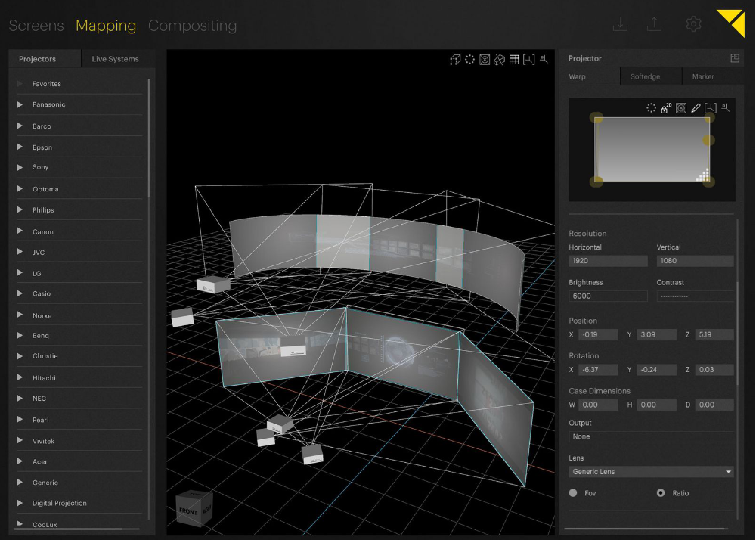Expand the Panasonic projector category
Screen dimensions: 756x540
click(x=20, y=104)
